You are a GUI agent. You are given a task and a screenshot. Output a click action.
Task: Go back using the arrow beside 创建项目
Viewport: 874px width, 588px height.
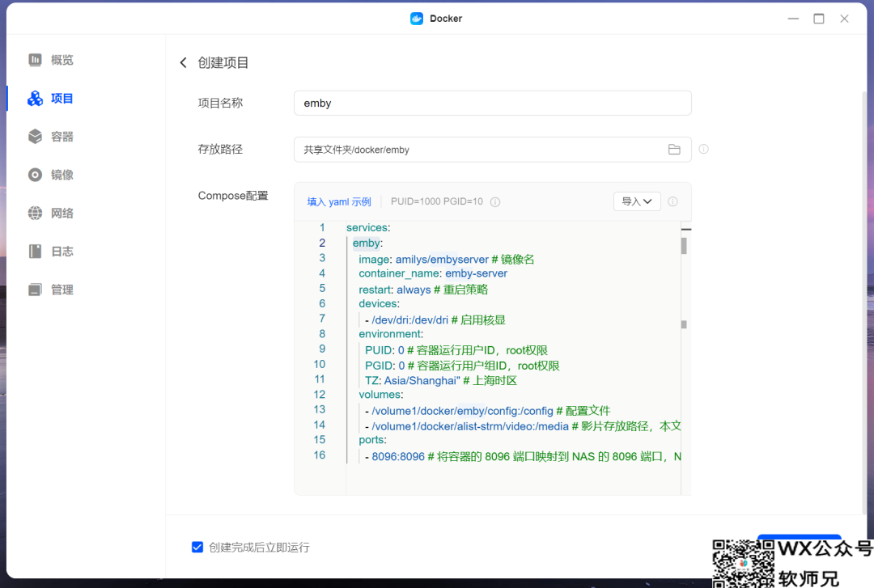pos(184,63)
